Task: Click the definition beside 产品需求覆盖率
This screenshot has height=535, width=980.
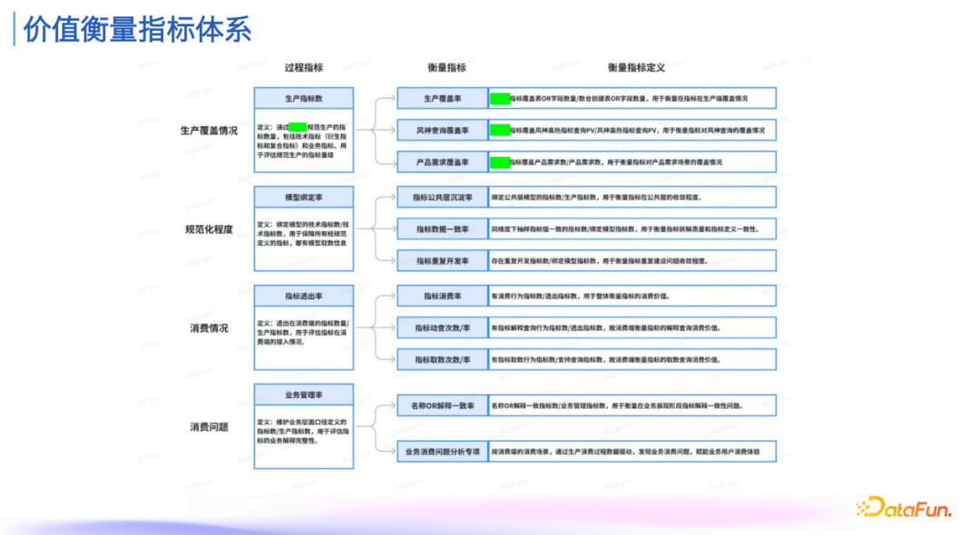Action: 632,161
